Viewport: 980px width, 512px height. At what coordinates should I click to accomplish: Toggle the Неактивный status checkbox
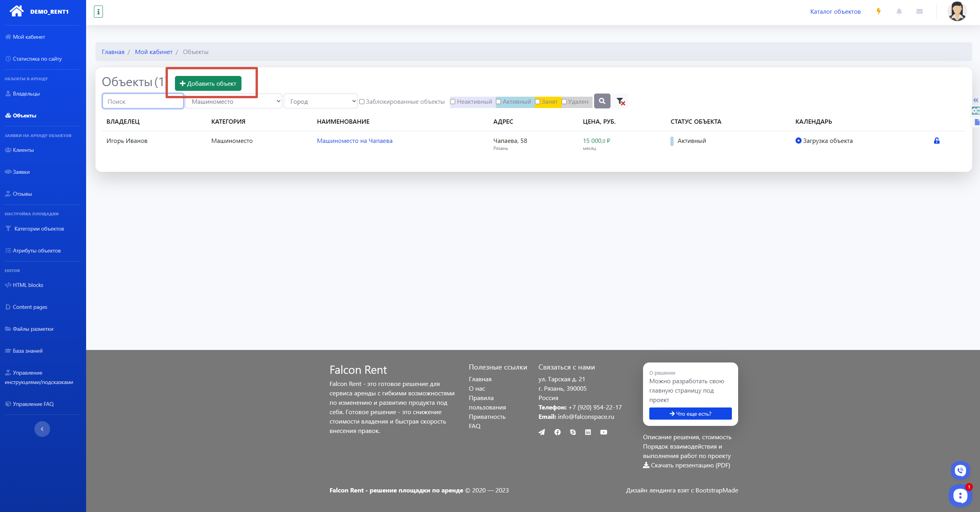pos(453,102)
